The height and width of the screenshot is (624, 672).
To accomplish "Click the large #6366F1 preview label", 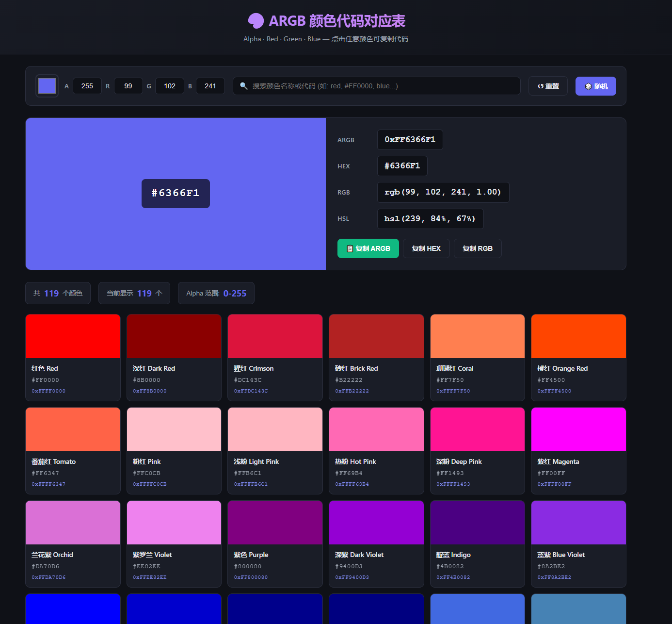I will (176, 193).
